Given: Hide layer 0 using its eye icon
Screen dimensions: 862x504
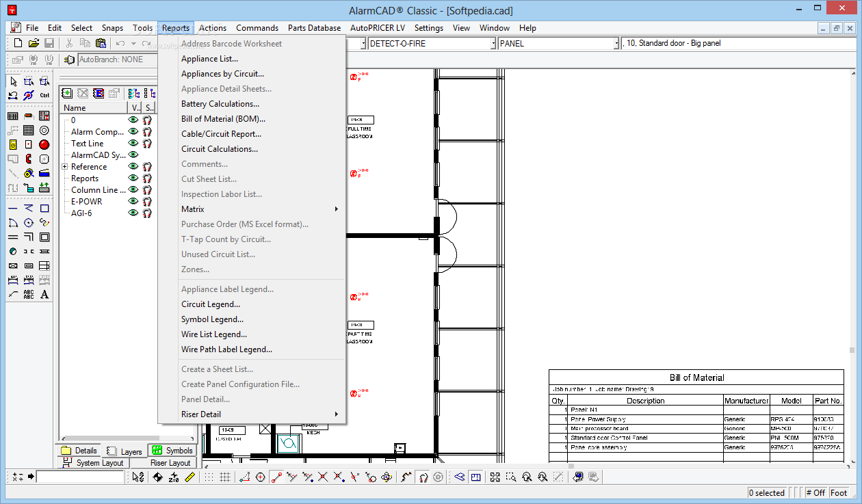Looking at the screenshot, I should click(x=133, y=120).
